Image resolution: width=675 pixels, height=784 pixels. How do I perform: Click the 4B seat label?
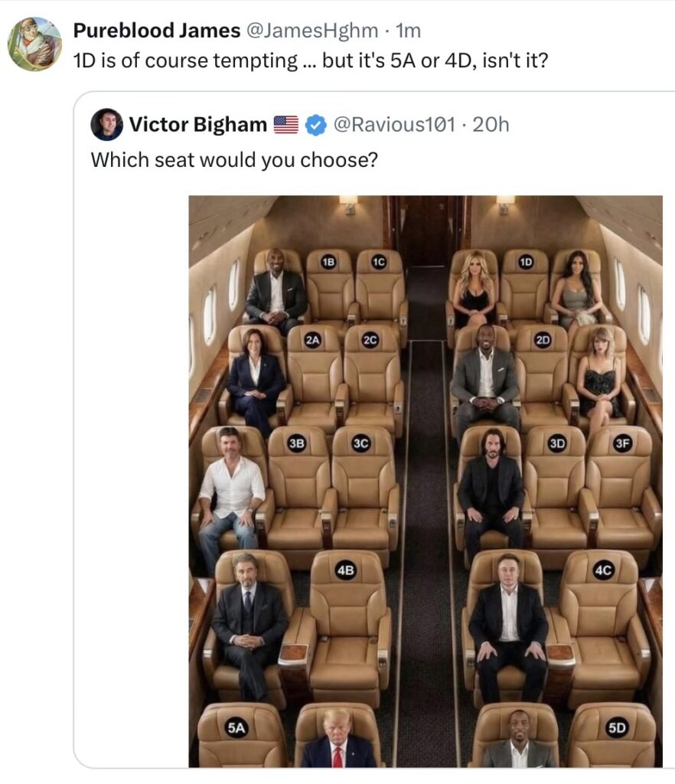(x=346, y=570)
